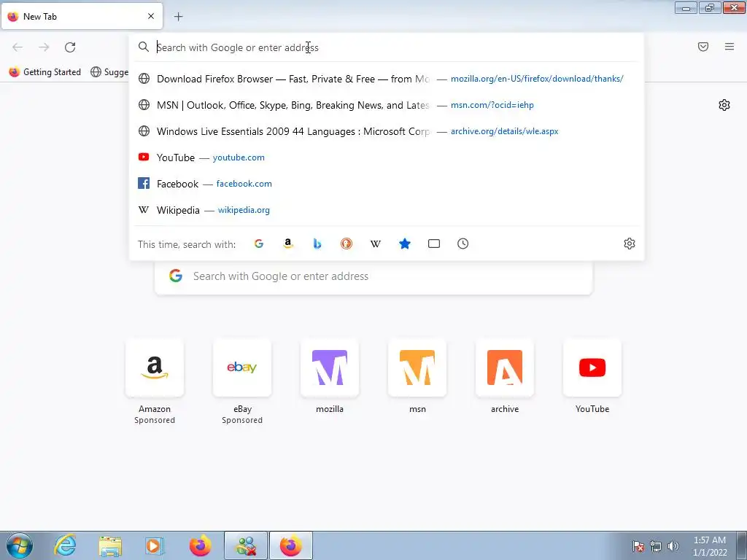Viewport: 747px width, 560px height.
Task: Reload the current page
Action: (x=70, y=47)
